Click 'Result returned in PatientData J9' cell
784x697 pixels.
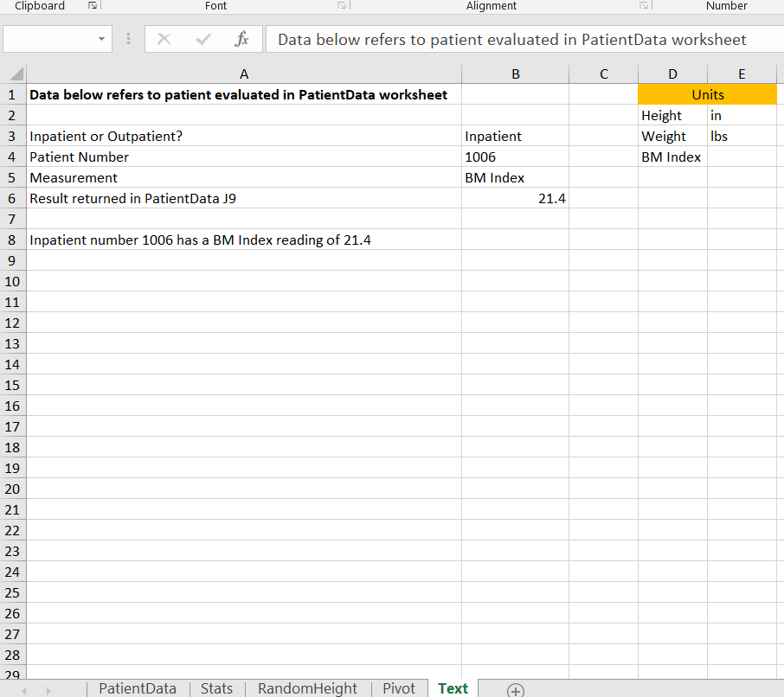pos(244,198)
